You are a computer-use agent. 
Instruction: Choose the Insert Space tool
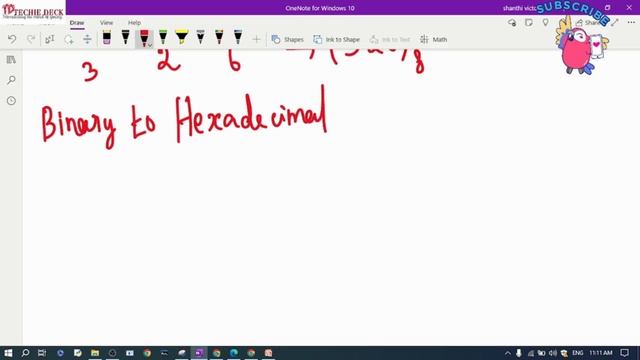(87, 39)
